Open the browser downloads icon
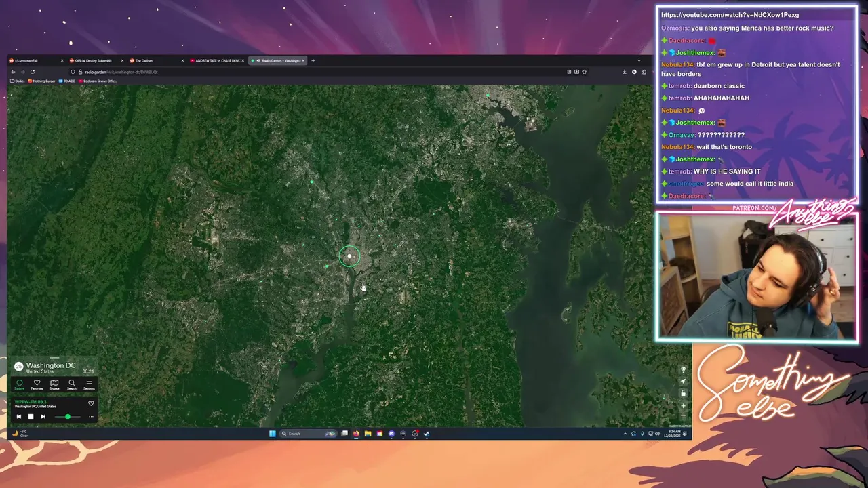The height and width of the screenshot is (488, 868). click(x=625, y=72)
